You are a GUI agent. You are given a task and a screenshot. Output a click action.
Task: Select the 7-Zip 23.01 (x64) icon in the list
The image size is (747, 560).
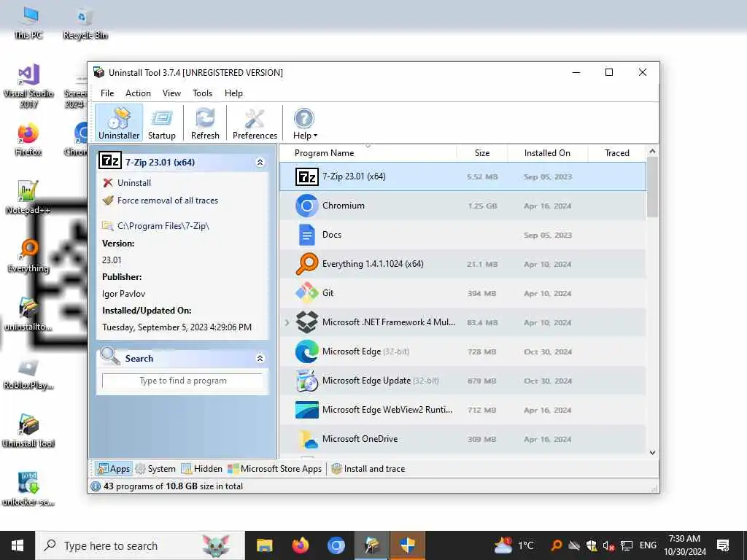[307, 176]
